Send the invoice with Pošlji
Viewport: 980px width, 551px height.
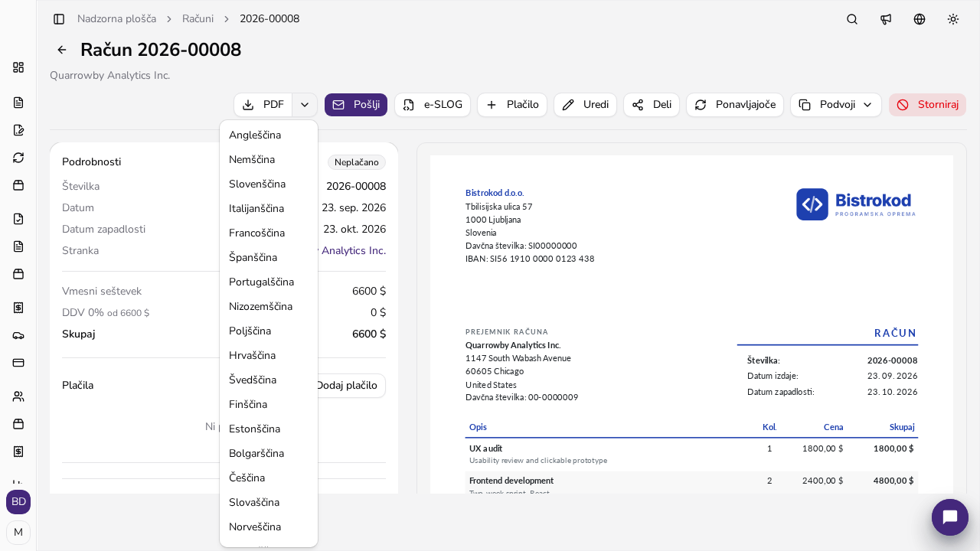tap(356, 105)
